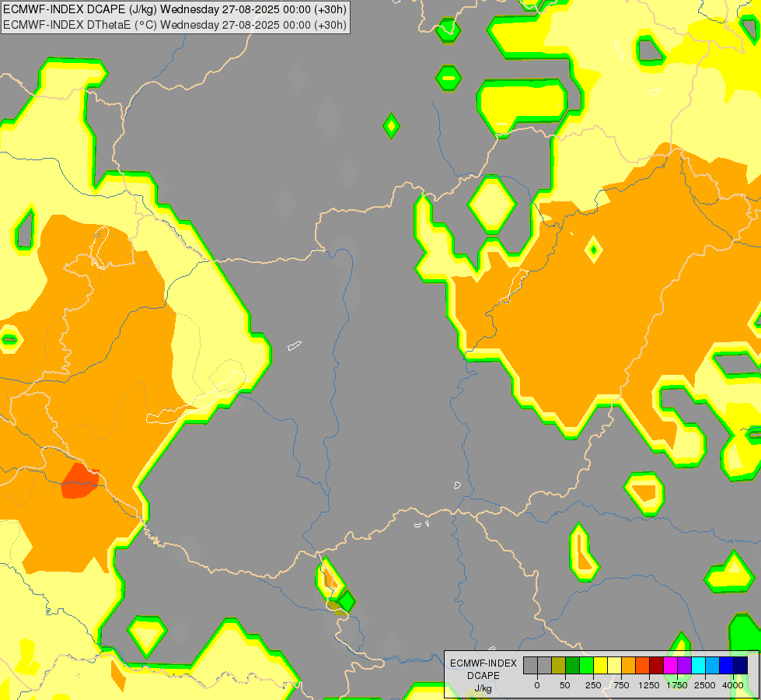
Task: Click the legend scale value '0'
Action: click(537, 685)
